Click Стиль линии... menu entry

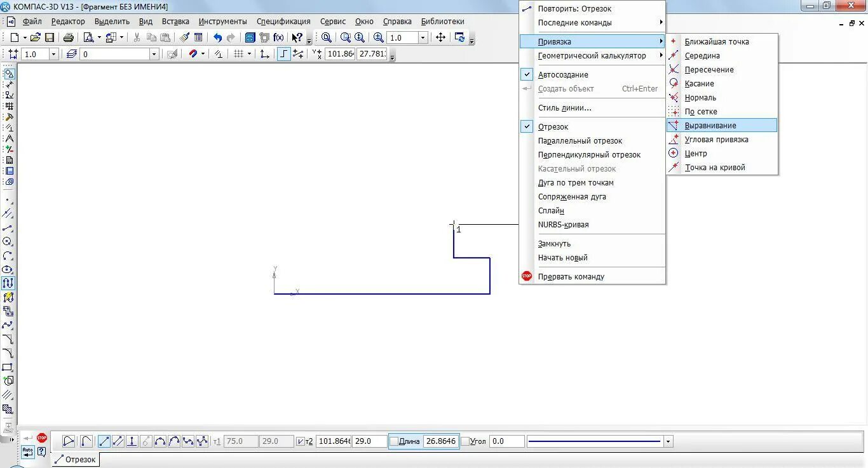point(592,108)
